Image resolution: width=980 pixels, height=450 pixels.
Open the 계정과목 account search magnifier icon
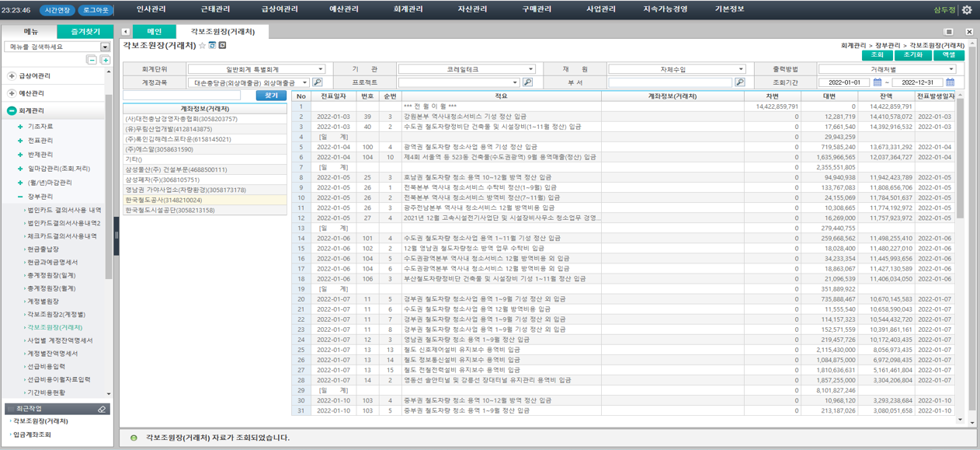(317, 83)
